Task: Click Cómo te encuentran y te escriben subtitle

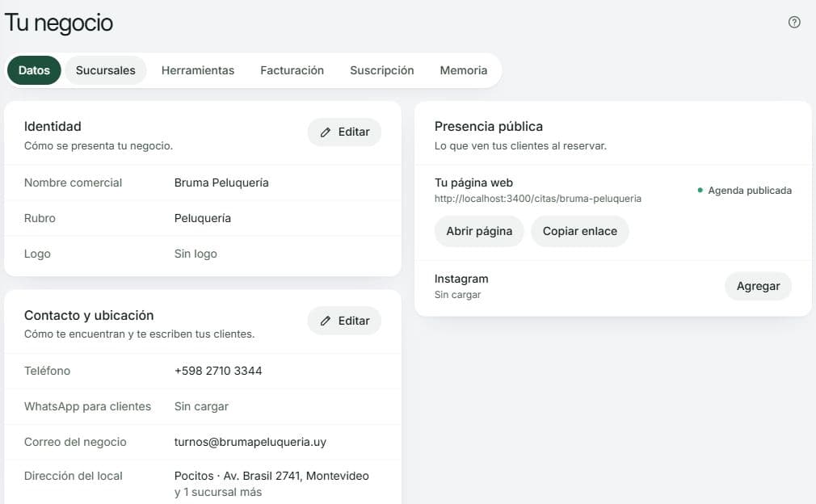Action: pos(140,334)
